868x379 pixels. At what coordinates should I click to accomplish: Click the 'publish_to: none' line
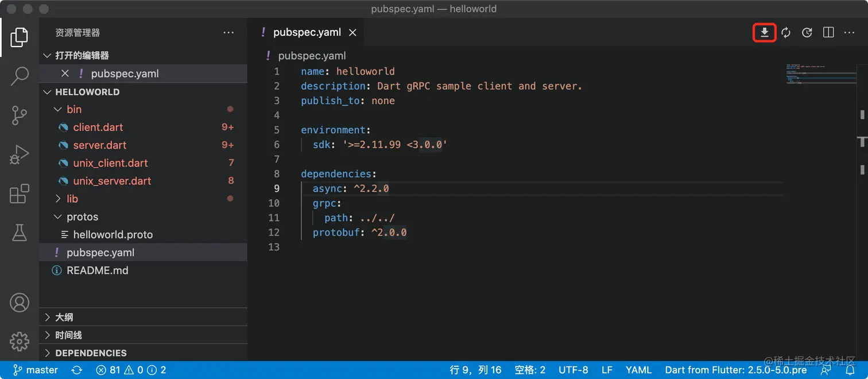point(348,101)
